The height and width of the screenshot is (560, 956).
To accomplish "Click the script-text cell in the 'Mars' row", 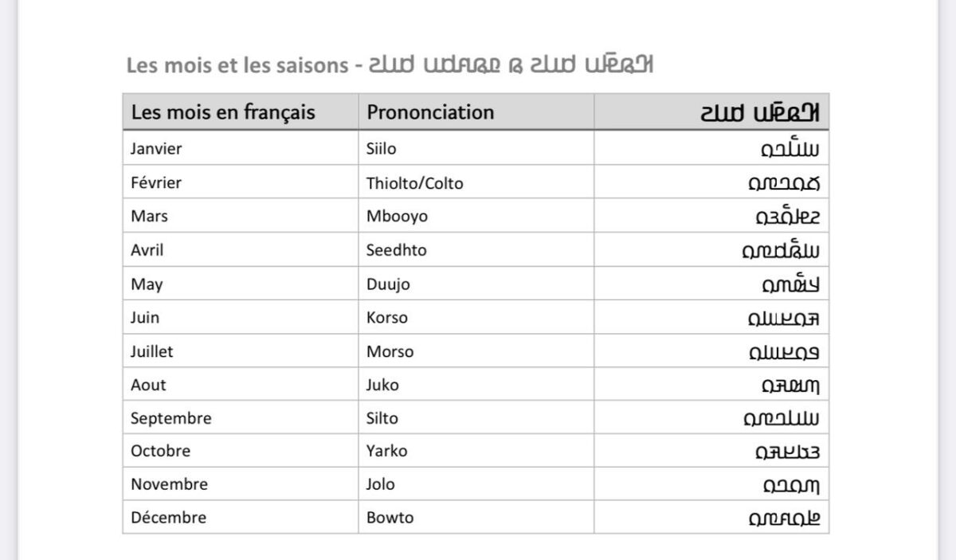I will 787,217.
